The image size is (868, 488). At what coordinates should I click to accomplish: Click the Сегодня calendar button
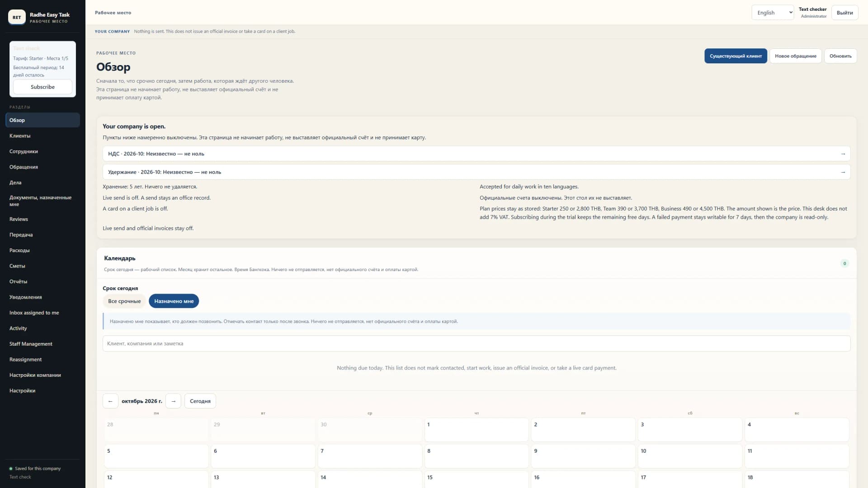click(x=200, y=401)
